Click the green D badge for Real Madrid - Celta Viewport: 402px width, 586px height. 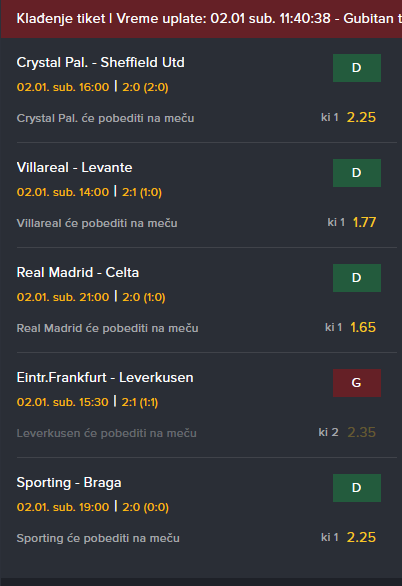click(x=357, y=278)
